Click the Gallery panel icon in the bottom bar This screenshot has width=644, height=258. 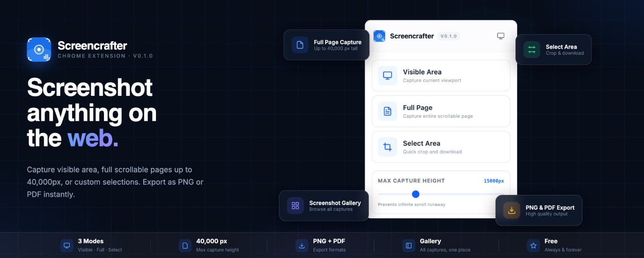[x=408, y=246]
